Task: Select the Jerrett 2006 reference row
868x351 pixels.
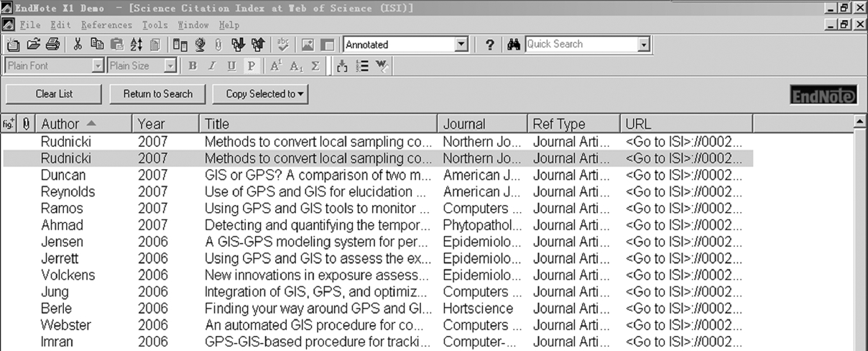Action: 378,258
